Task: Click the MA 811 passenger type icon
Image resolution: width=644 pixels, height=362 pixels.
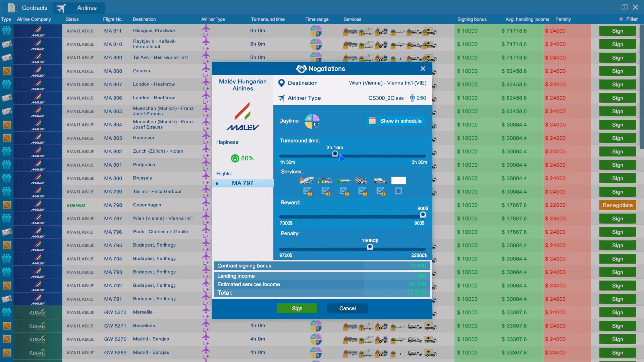Action: click(x=6, y=31)
